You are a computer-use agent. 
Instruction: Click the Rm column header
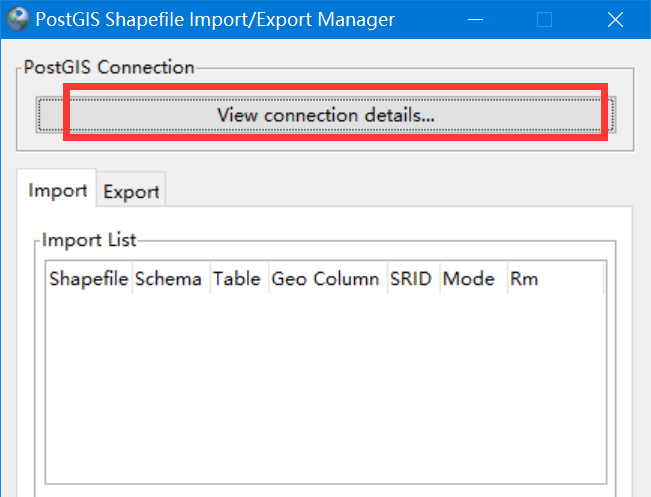point(524,279)
